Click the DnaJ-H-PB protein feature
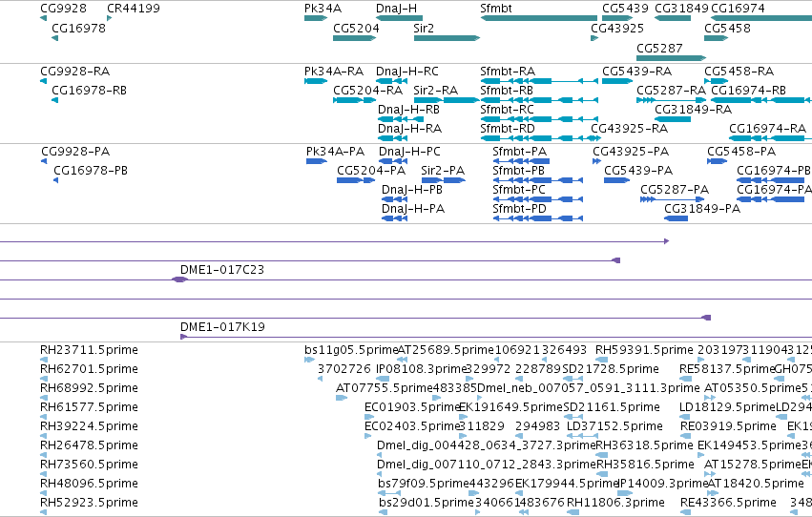The height and width of the screenshot is (517, 812). click(x=395, y=199)
